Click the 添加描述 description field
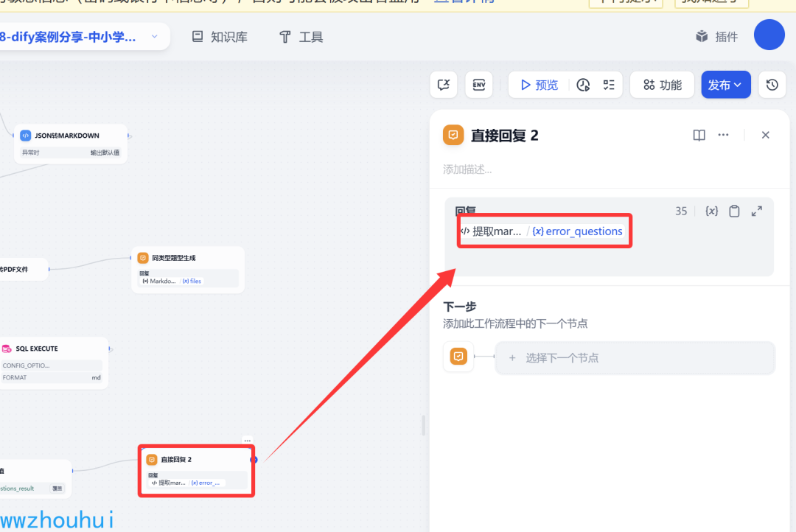Image resolution: width=796 pixels, height=532 pixels. (x=467, y=169)
